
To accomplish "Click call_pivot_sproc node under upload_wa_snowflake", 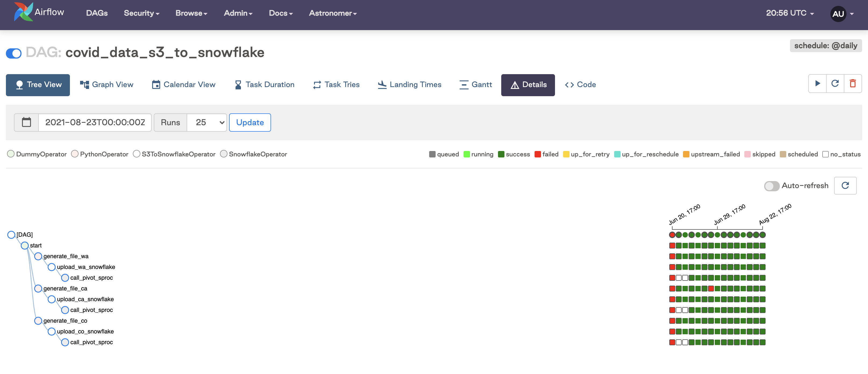I will point(65,278).
